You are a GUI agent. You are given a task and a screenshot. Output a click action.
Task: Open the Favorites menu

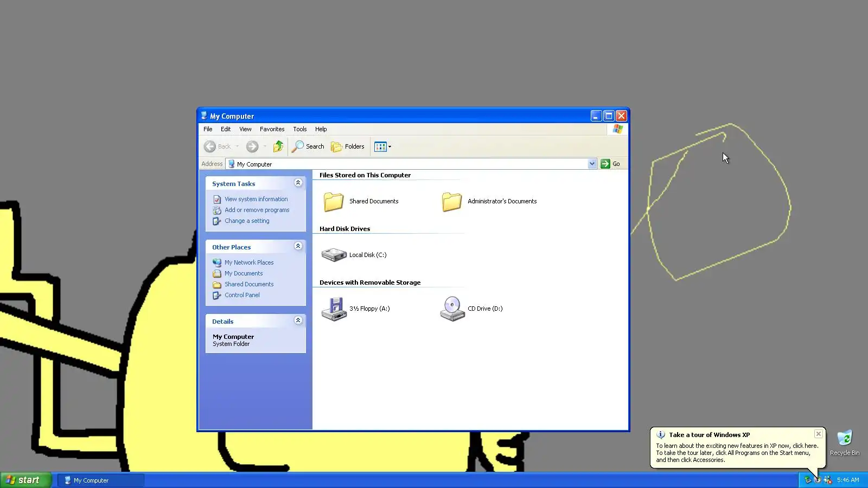pyautogui.click(x=272, y=129)
